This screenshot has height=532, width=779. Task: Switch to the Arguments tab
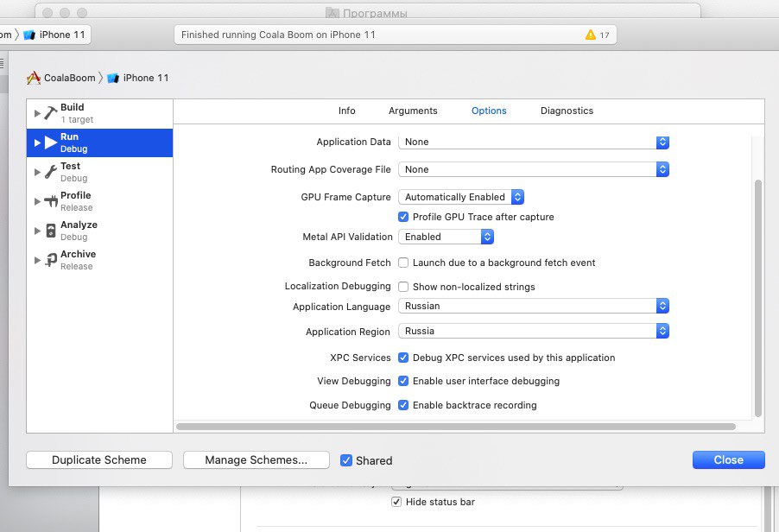click(413, 111)
